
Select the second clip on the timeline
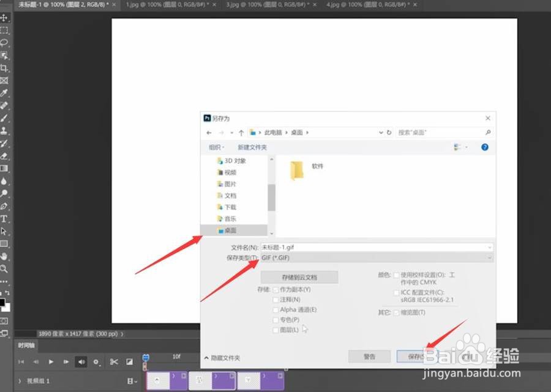pyautogui.click(x=212, y=381)
